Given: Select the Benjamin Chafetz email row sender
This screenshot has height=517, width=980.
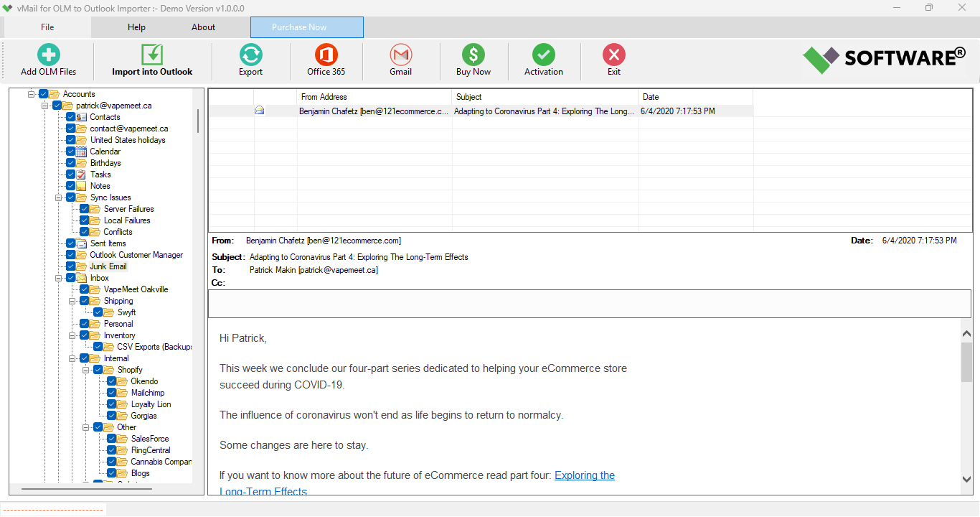Looking at the screenshot, I should pyautogui.click(x=374, y=111).
